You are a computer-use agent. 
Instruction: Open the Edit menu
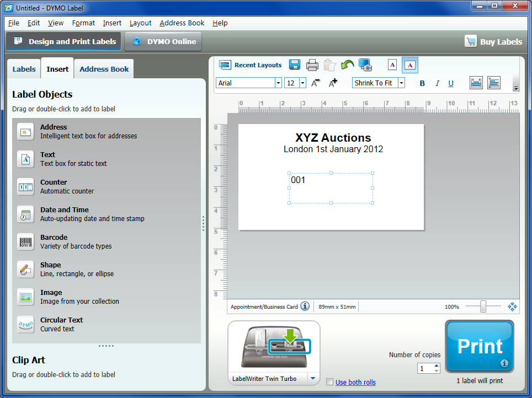pyautogui.click(x=34, y=23)
